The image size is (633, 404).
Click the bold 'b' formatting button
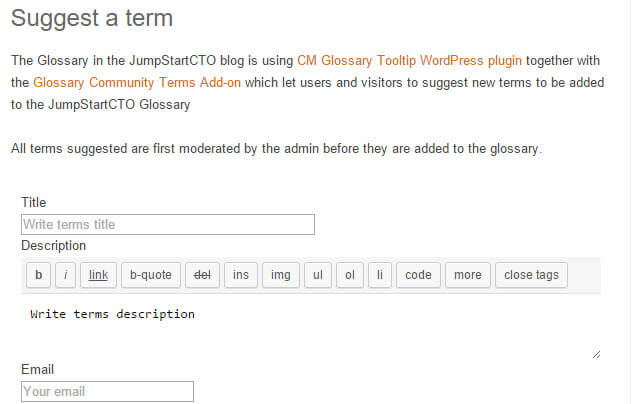click(x=38, y=275)
